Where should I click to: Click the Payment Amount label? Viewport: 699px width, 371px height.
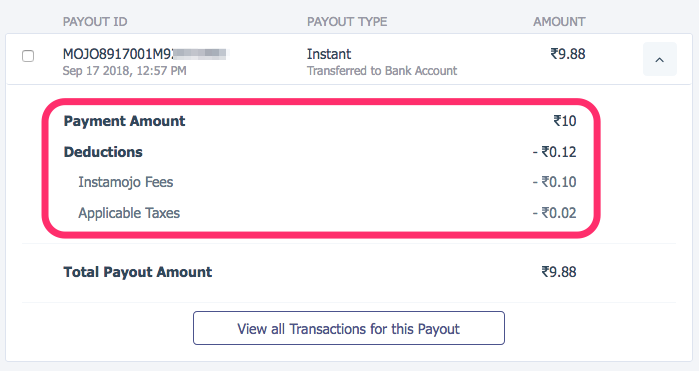tap(124, 121)
